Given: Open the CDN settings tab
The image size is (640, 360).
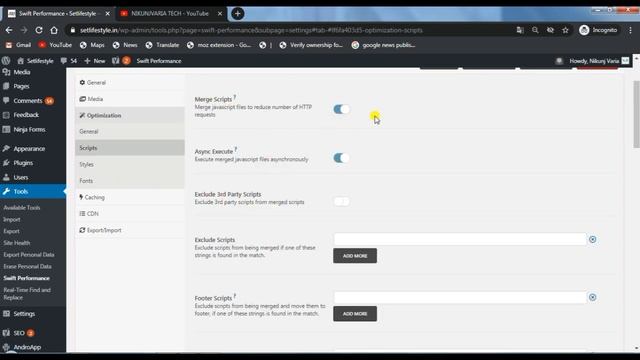Looking at the screenshot, I should 130,213.
